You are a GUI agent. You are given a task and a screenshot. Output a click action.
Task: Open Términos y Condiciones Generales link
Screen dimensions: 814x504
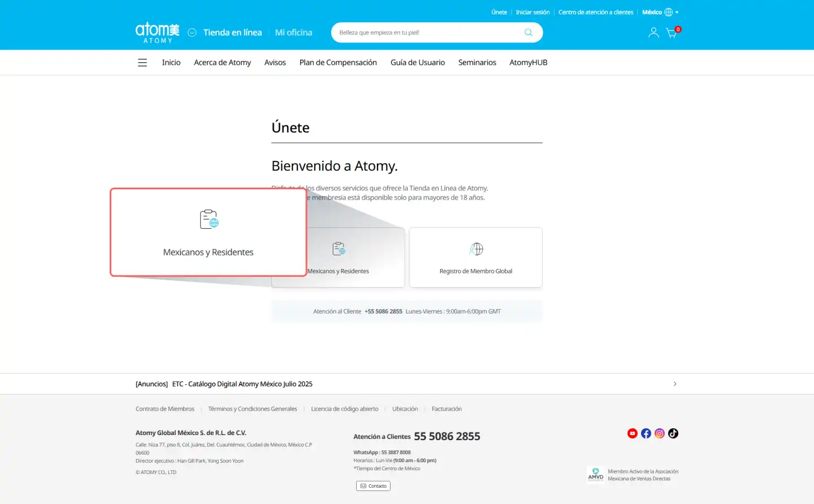click(x=252, y=409)
